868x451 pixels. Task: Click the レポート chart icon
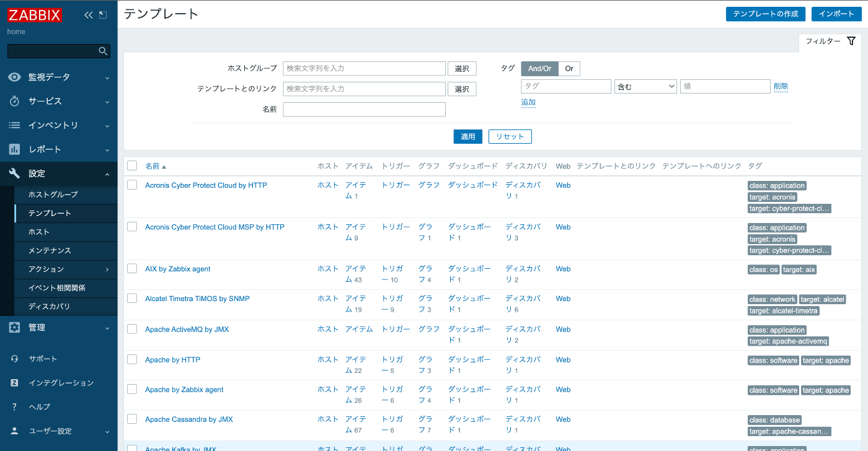14,149
